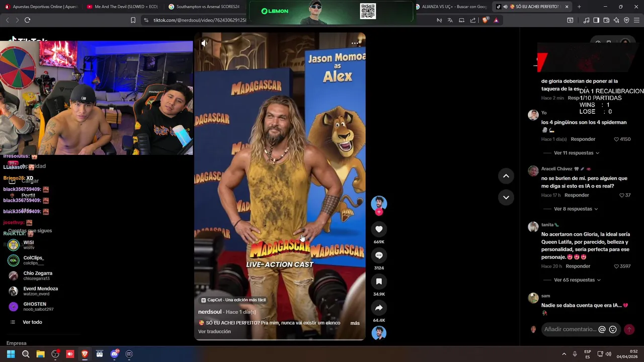Screen dimensions: 644x362
Task: Expand Ver 65 respuestas
Action: point(577,280)
